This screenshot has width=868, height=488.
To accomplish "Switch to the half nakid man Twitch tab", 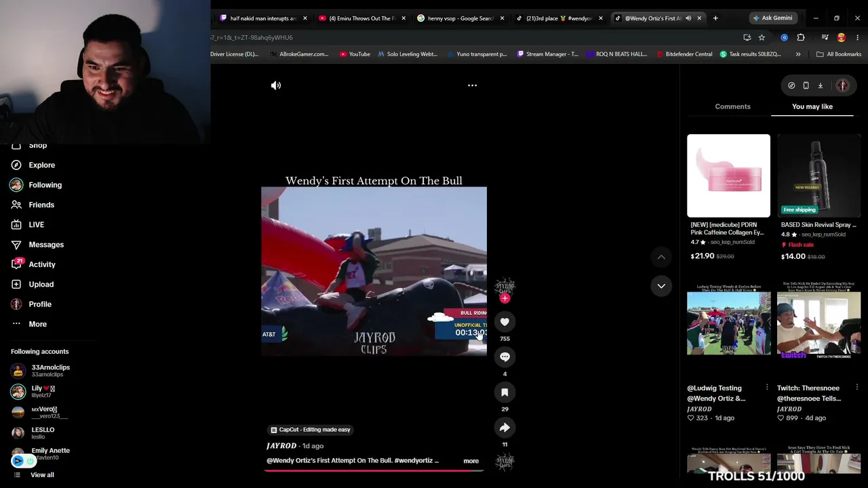I will [x=263, y=18].
